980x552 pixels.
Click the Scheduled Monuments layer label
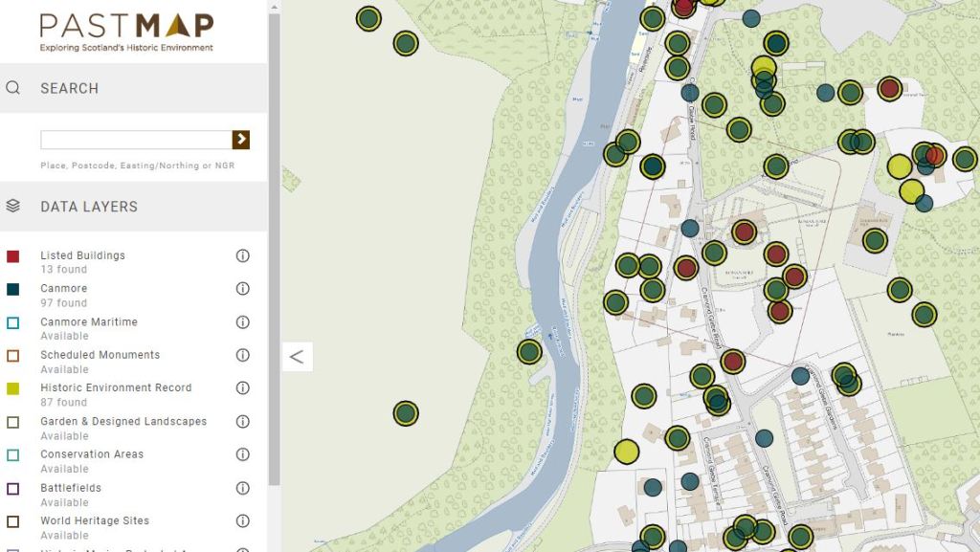click(x=100, y=355)
